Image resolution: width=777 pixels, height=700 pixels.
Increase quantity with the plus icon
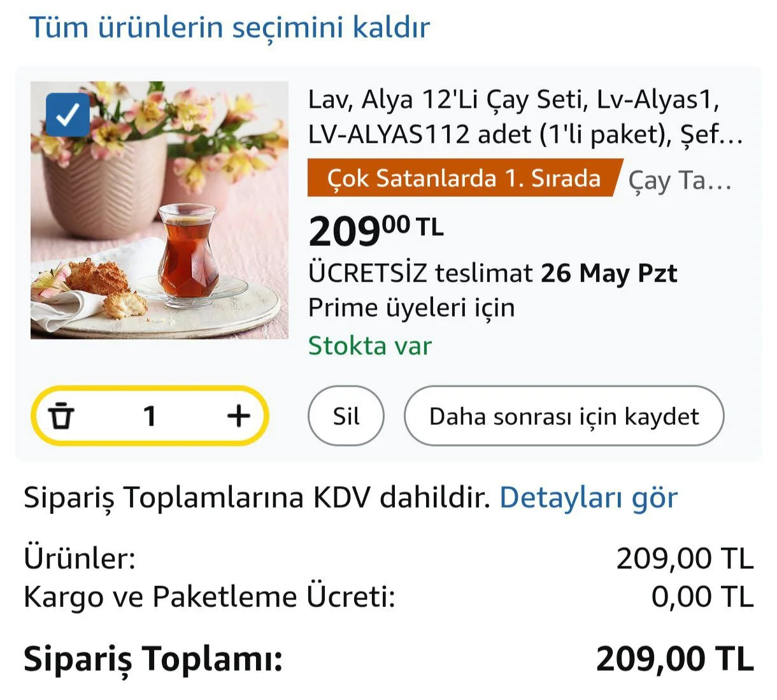[239, 416]
